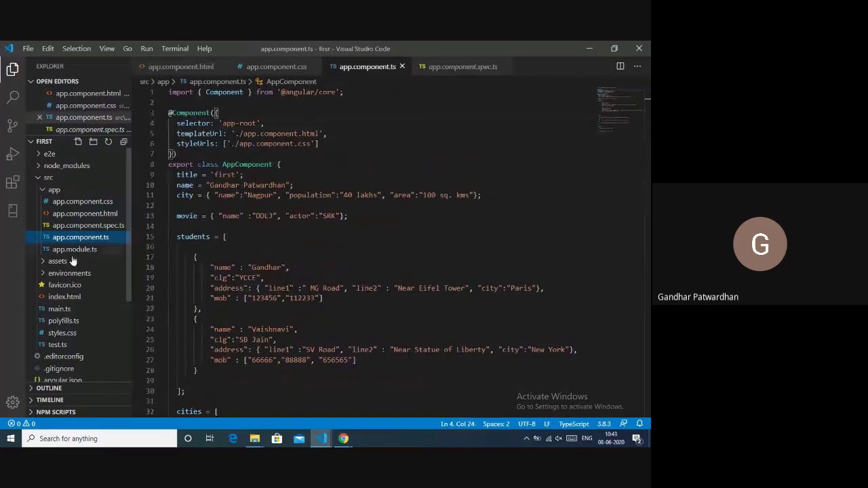The width and height of the screenshot is (868, 488).
Task: Open the Run and Debug view
Action: (12, 154)
